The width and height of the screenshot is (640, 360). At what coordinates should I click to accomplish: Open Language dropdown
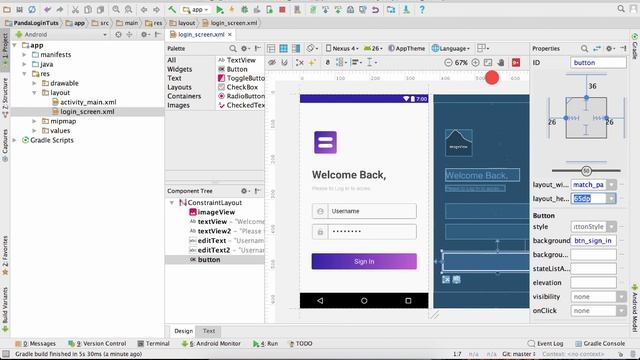(x=451, y=49)
